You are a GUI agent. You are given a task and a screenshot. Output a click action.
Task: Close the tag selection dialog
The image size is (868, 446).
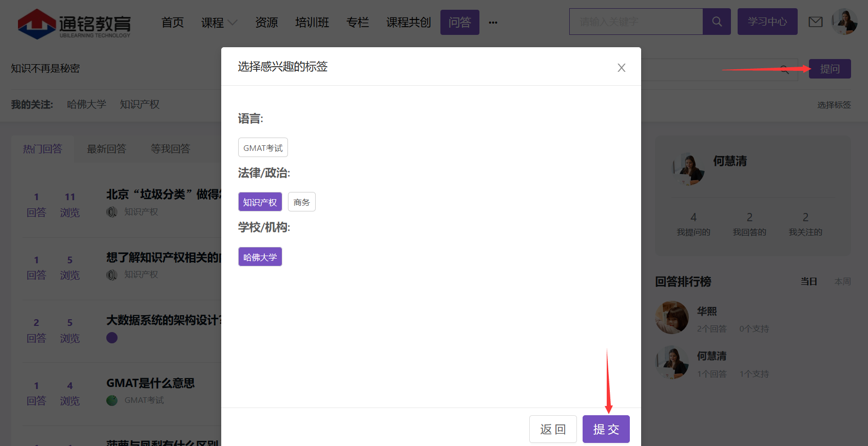(621, 68)
